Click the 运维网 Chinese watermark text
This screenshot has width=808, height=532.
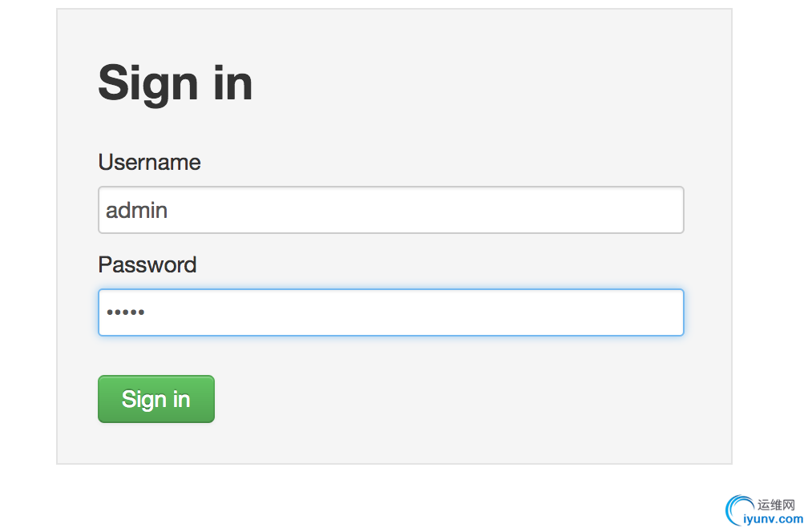point(776,504)
